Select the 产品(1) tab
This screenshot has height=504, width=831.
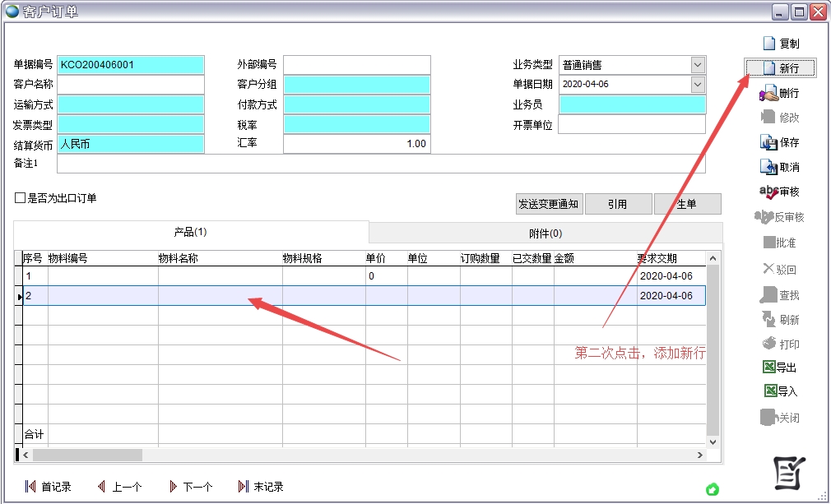191,232
